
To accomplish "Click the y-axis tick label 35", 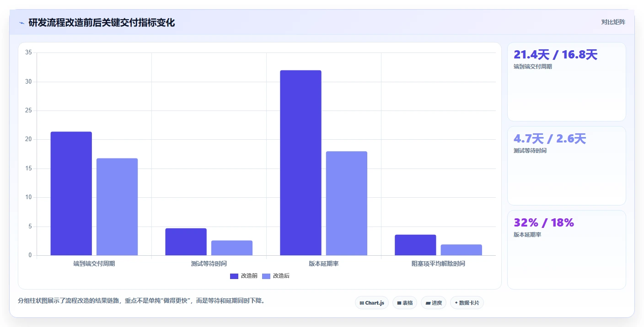I will click(28, 53).
